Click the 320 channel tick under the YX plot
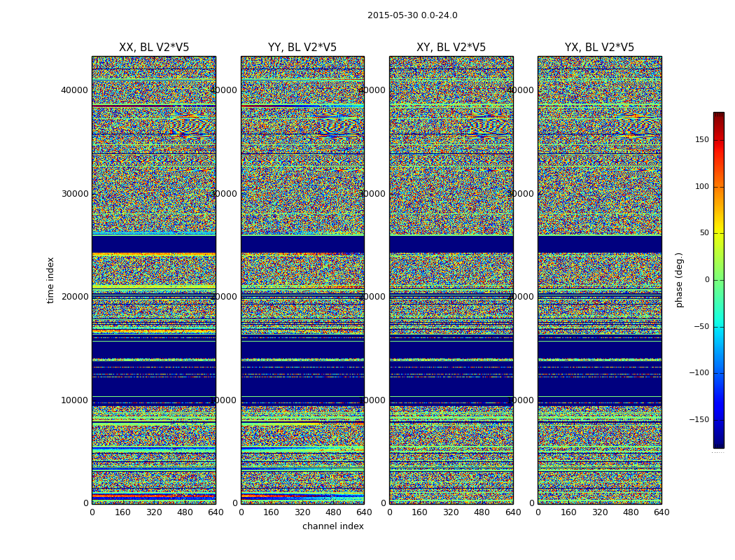735x560 pixels. 600,512
